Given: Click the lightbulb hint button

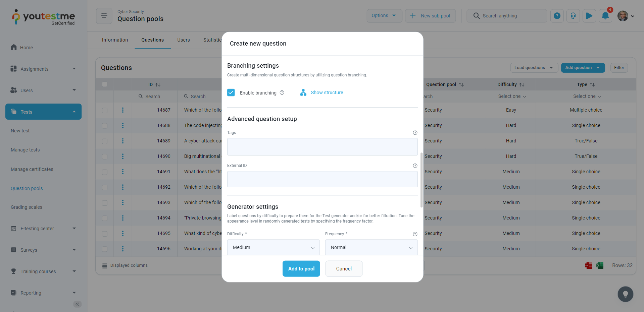Looking at the screenshot, I should pyautogui.click(x=625, y=294).
